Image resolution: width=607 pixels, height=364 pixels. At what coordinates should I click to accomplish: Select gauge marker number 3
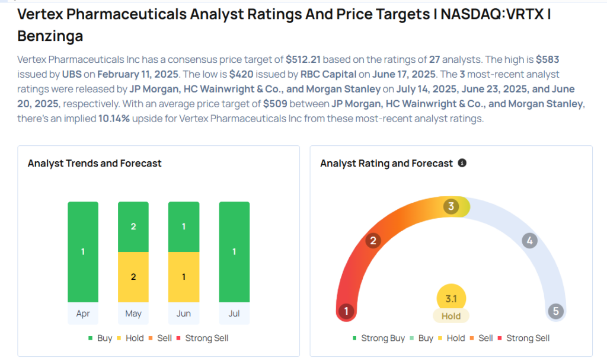[451, 206]
